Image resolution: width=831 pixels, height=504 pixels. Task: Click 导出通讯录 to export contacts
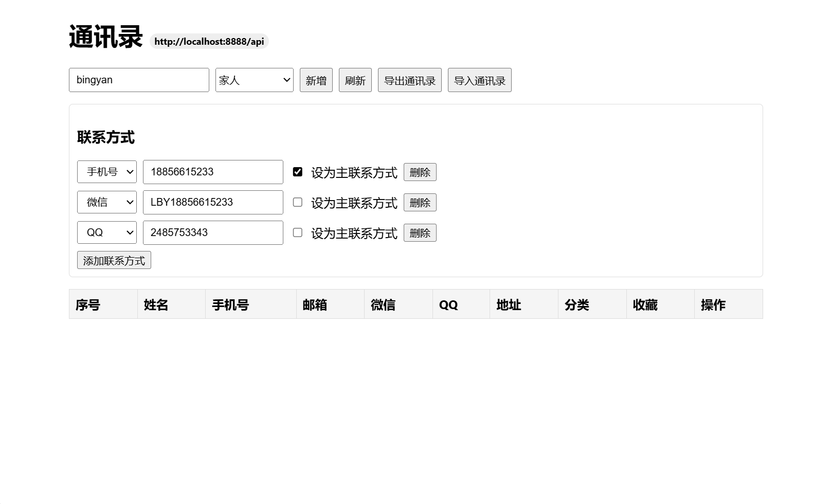pyautogui.click(x=410, y=80)
